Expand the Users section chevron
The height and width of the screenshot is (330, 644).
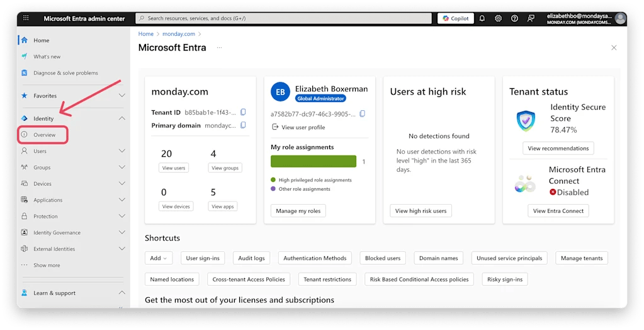coord(122,151)
